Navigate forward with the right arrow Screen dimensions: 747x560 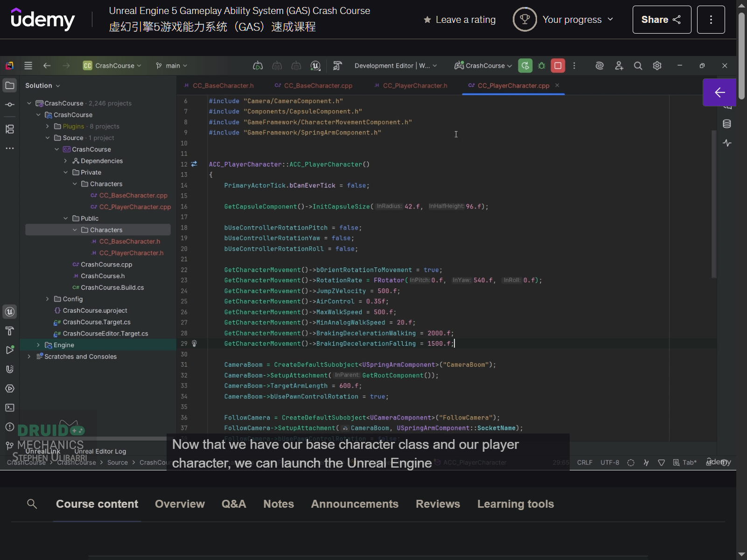click(66, 66)
